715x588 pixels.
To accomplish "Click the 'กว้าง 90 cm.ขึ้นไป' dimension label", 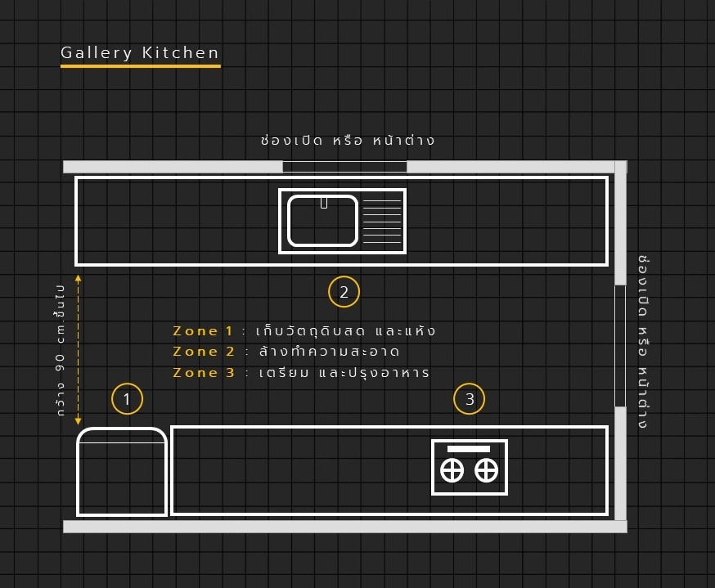I will coord(61,350).
